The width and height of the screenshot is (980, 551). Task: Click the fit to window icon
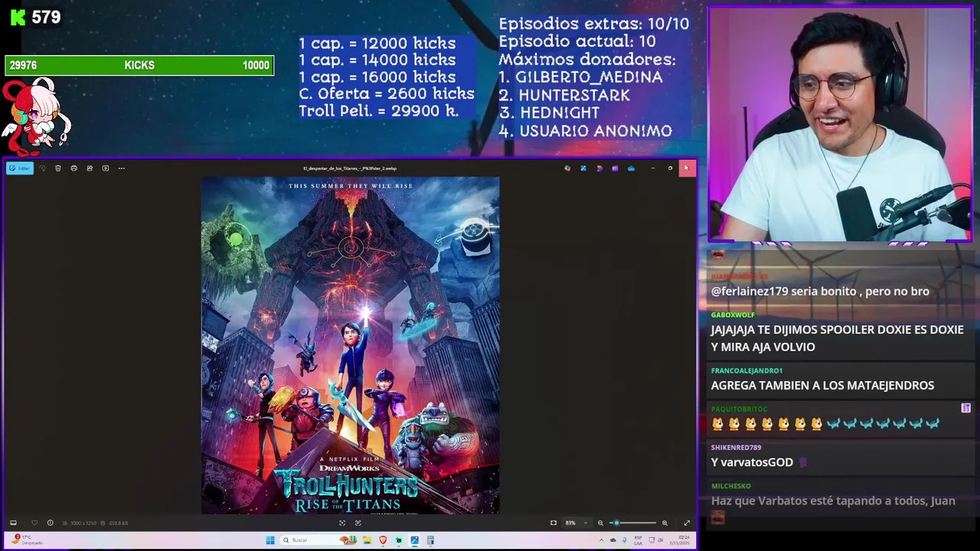[x=554, y=523]
